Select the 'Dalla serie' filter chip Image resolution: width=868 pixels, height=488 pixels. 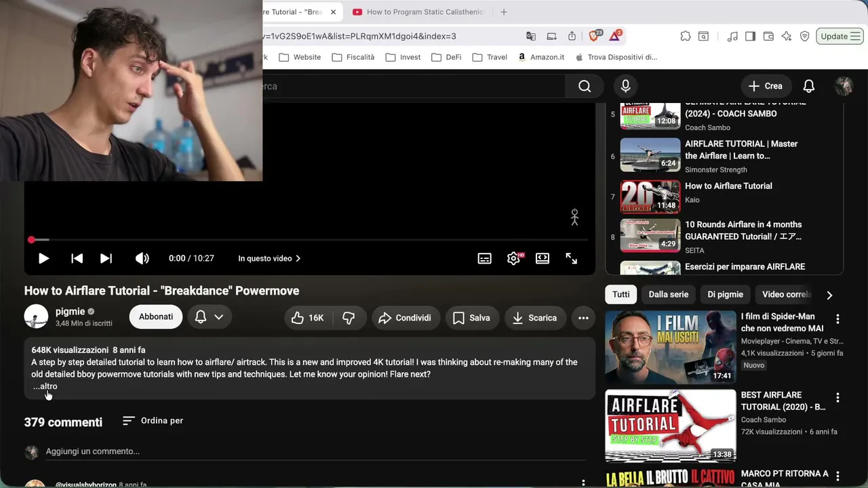[x=668, y=294]
